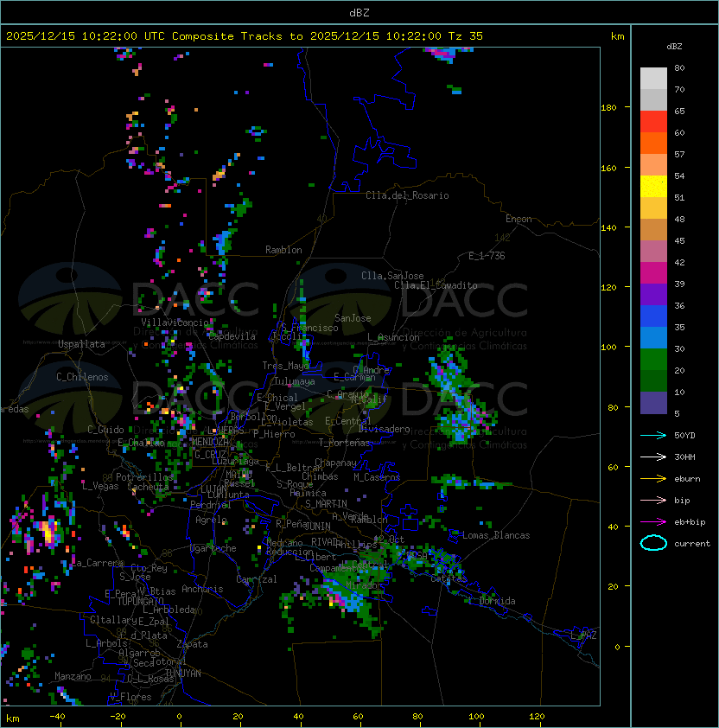Select the 'current' legend text
The image size is (719, 728).
coord(691,544)
